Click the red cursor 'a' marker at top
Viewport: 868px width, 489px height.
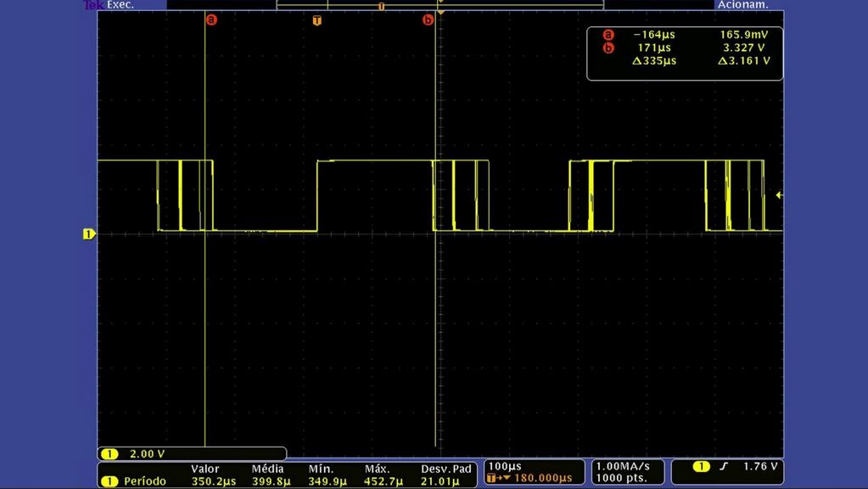tap(211, 20)
